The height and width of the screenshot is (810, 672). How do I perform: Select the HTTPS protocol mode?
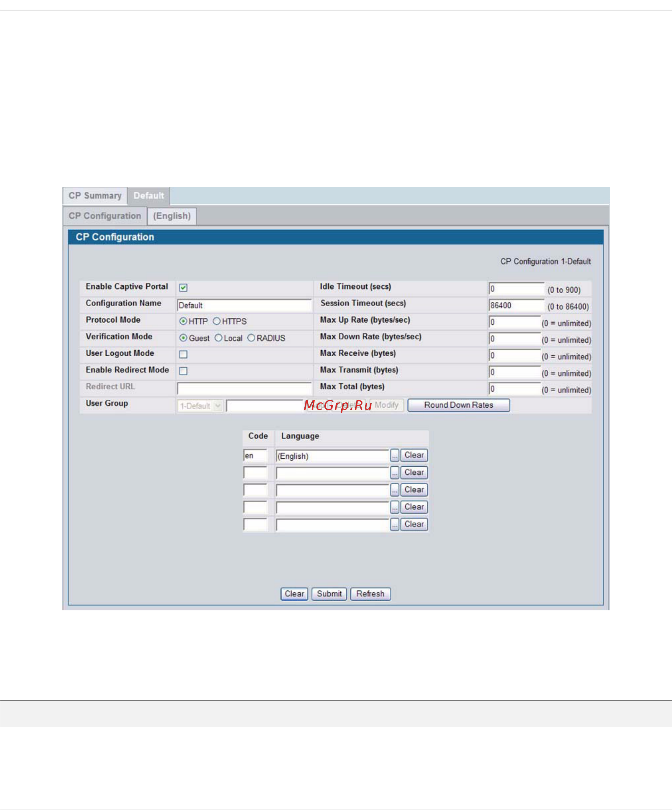tap(217, 321)
